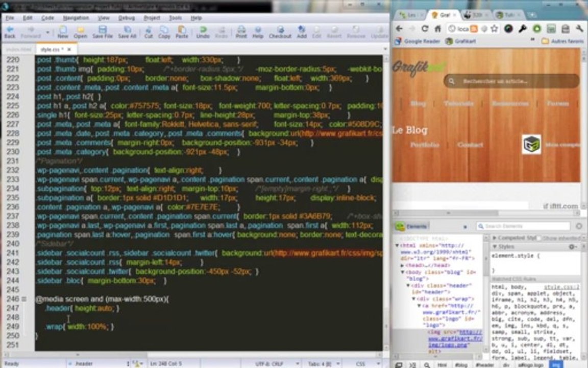The image size is (588, 368).
Task: Click the Search Elements field in devtools
Action: tap(523, 226)
